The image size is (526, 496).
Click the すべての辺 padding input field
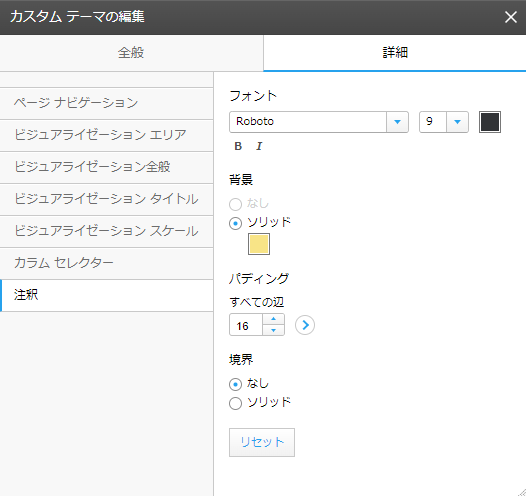click(x=246, y=325)
